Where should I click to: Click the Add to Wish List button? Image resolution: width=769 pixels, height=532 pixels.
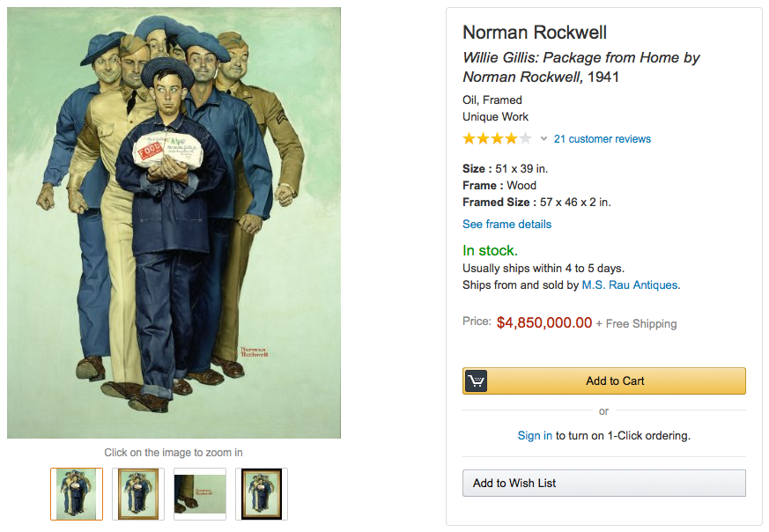603,483
